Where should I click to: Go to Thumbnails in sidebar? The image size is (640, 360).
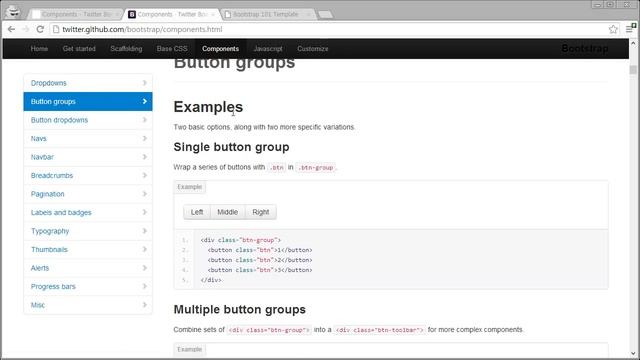[x=88, y=249]
